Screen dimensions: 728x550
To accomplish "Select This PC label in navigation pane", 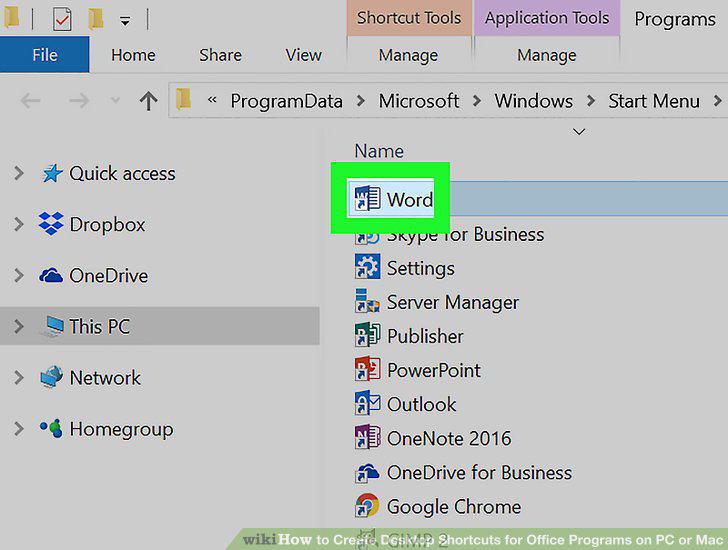I will tap(99, 327).
